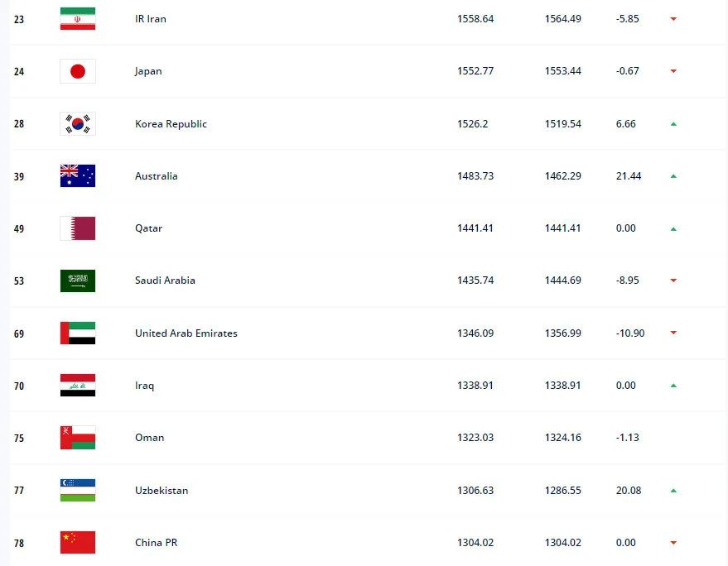Open the Australia team name link

(156, 176)
